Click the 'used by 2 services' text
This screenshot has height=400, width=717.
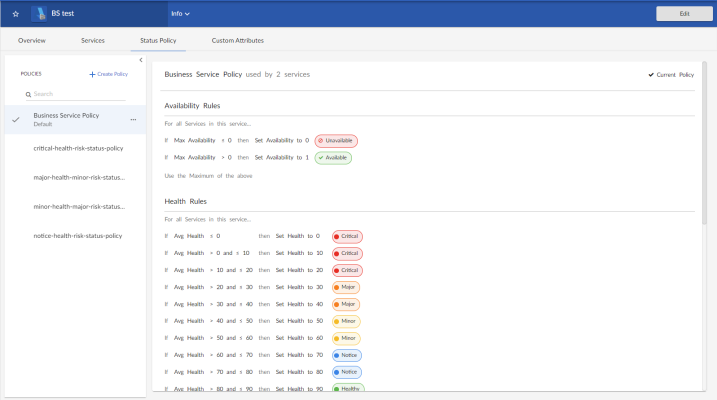pos(278,74)
